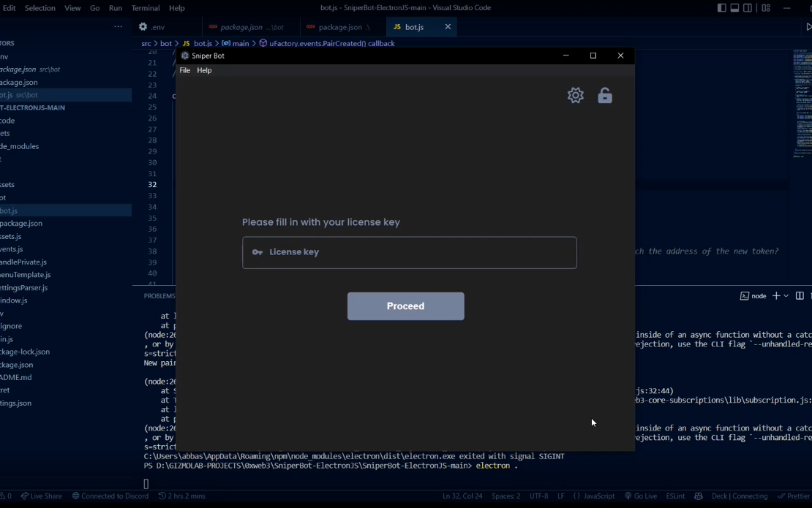Screen dimensions: 812x508
Task: Toggle the bottom panel layout icon
Action: click(735, 8)
